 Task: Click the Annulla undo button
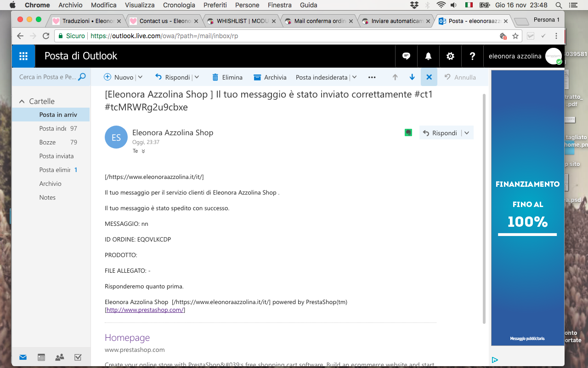click(x=460, y=77)
